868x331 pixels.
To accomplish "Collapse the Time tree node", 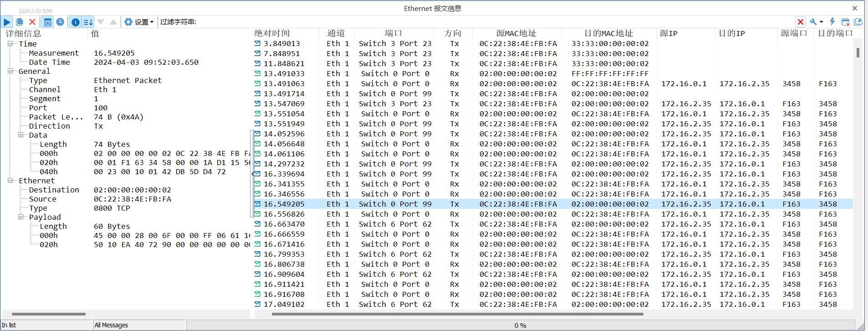I will [x=10, y=44].
